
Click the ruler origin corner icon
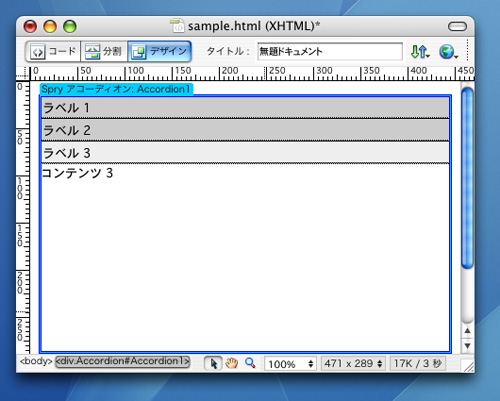[x=23, y=73]
